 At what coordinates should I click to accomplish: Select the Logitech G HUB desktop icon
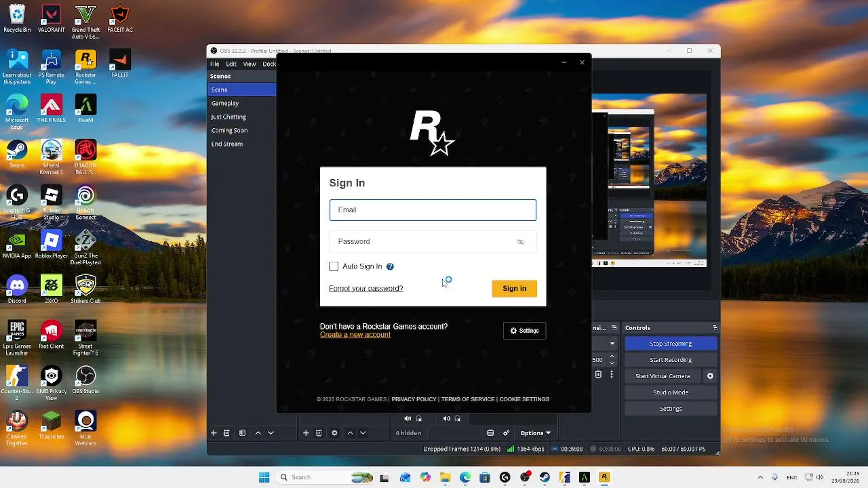tap(17, 203)
